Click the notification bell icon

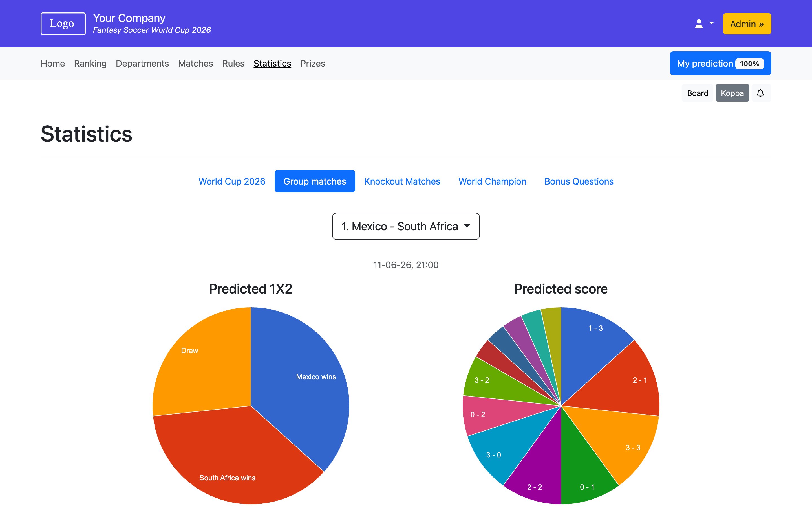(760, 93)
